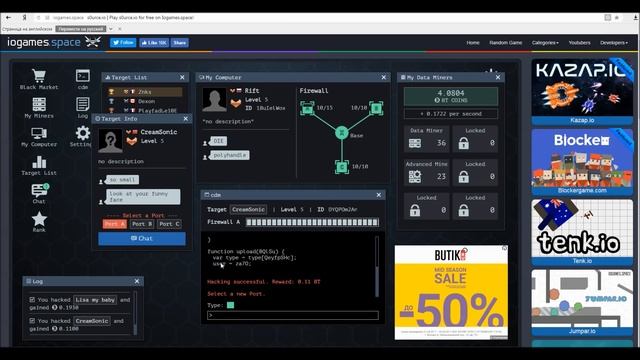Open the Rank star icon
Viewport: 640px width, 360px height.
pyautogui.click(x=39, y=219)
